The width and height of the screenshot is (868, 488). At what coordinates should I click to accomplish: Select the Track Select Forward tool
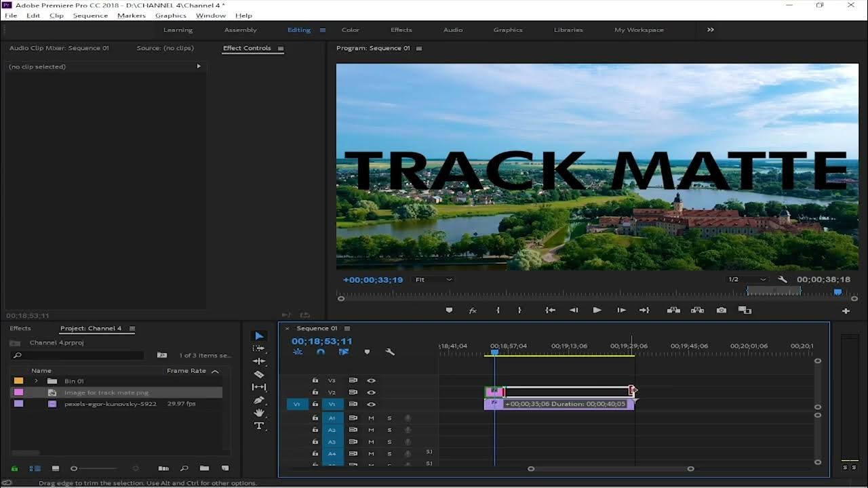(259, 348)
